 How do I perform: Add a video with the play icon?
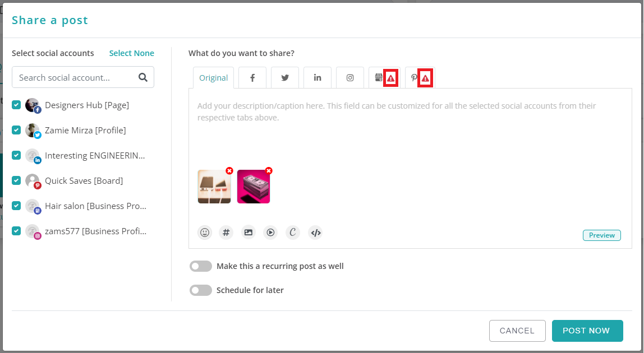(x=270, y=233)
